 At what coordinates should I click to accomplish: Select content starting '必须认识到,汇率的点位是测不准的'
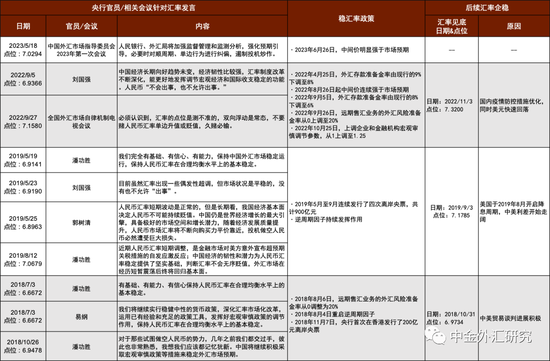[x=202, y=122]
